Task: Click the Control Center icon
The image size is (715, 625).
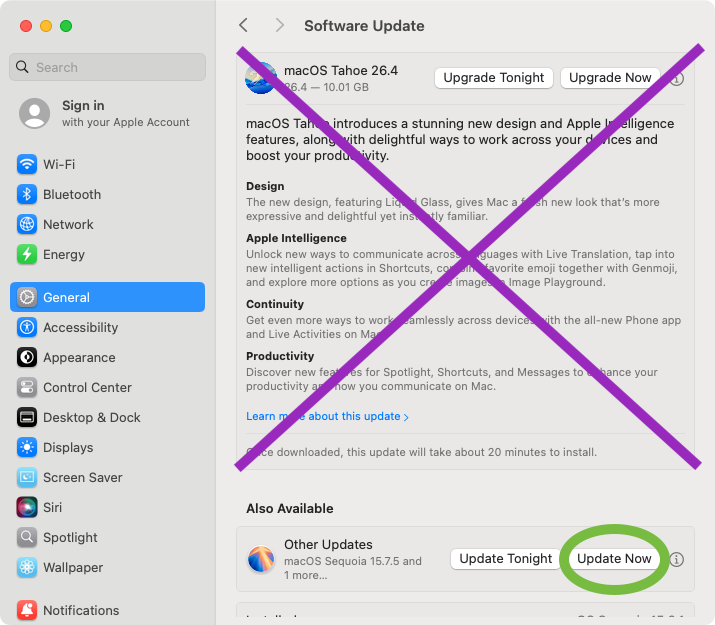Action: point(27,387)
